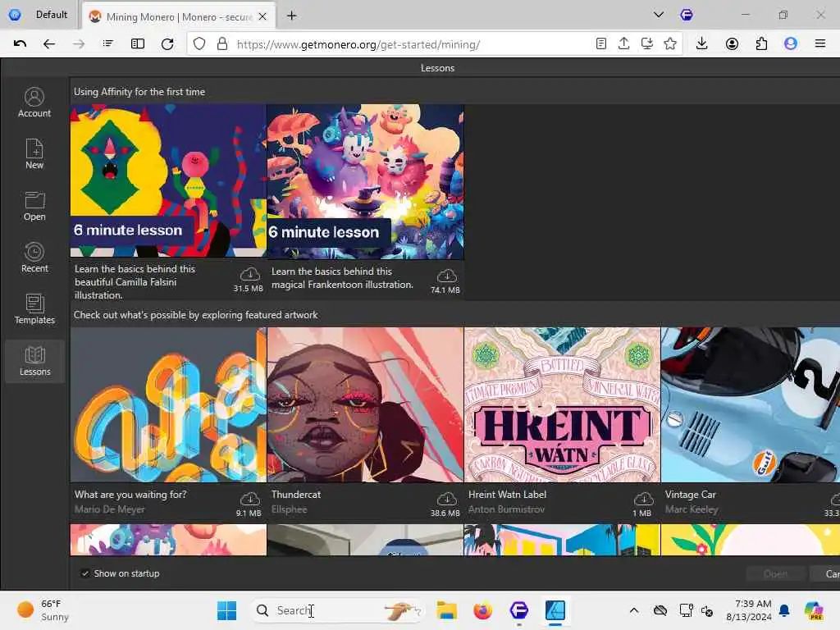
Task: Open the notification bell in taskbar
Action: pyautogui.click(x=784, y=610)
